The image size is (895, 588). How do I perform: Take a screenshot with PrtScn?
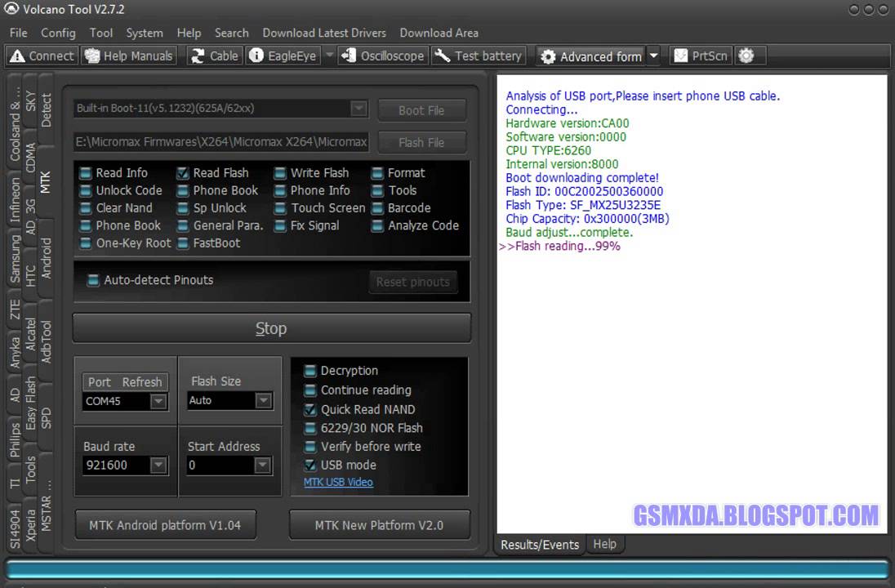click(x=701, y=56)
